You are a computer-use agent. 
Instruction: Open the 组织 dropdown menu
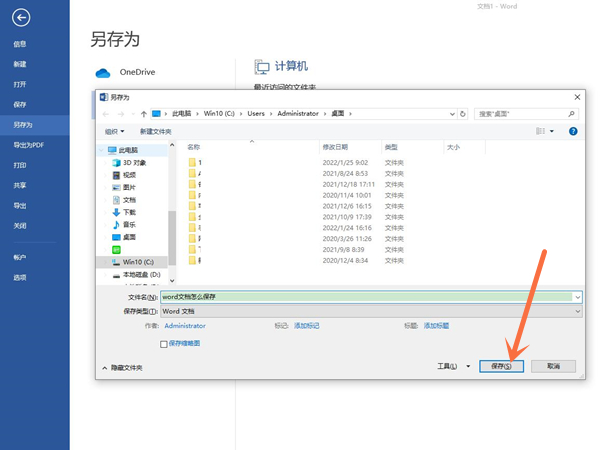[114, 132]
